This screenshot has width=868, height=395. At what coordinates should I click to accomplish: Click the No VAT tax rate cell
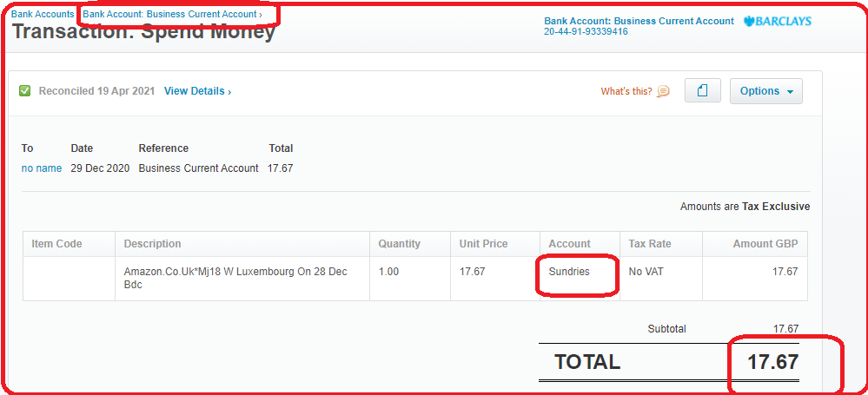(661, 279)
